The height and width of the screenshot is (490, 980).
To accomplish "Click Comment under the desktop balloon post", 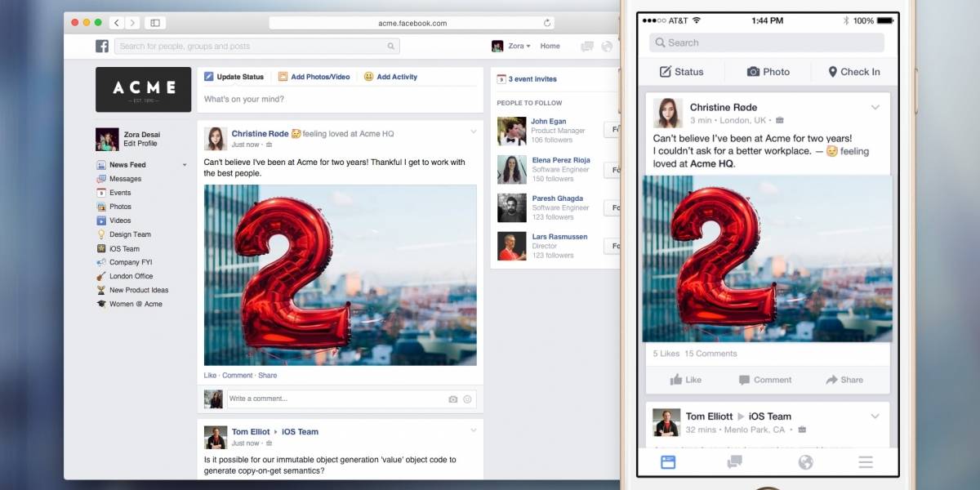I will [x=237, y=376].
